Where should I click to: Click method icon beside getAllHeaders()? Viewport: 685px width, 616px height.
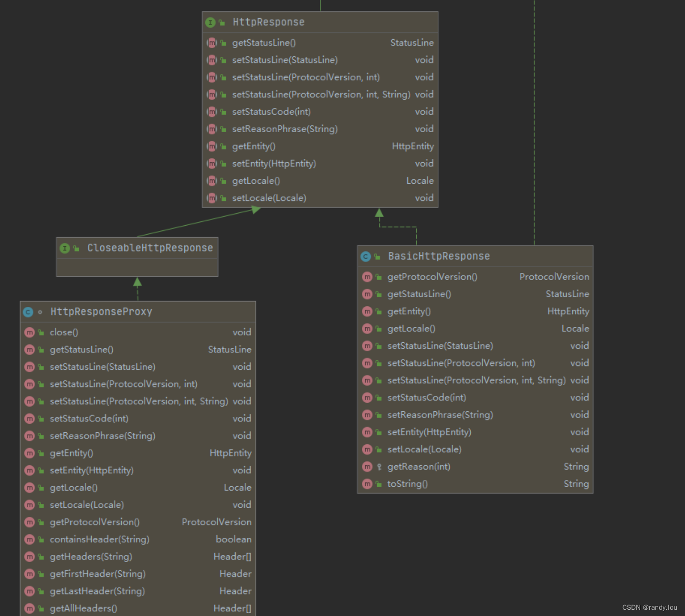point(30,608)
